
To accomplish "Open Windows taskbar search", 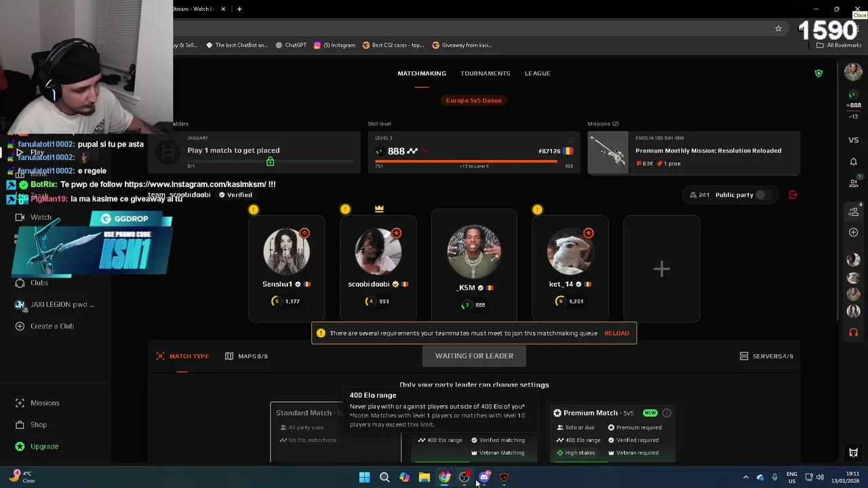I will coord(384,477).
